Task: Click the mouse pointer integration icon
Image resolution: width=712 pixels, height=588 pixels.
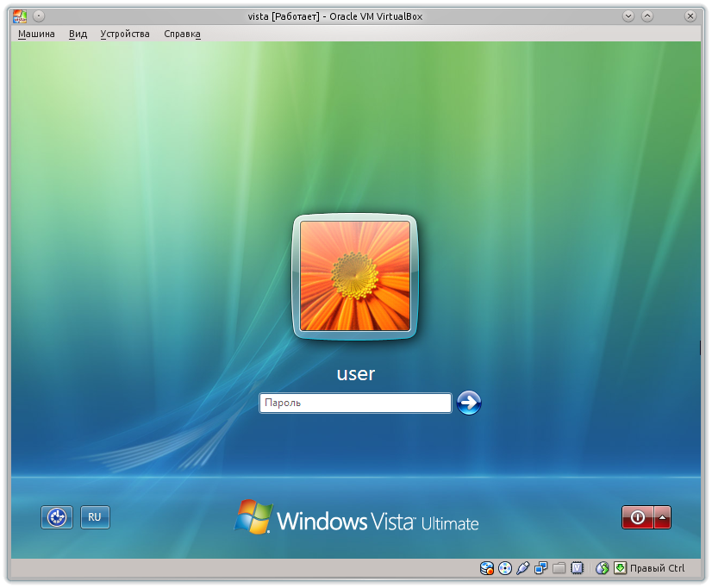Action: pyautogui.click(x=602, y=567)
